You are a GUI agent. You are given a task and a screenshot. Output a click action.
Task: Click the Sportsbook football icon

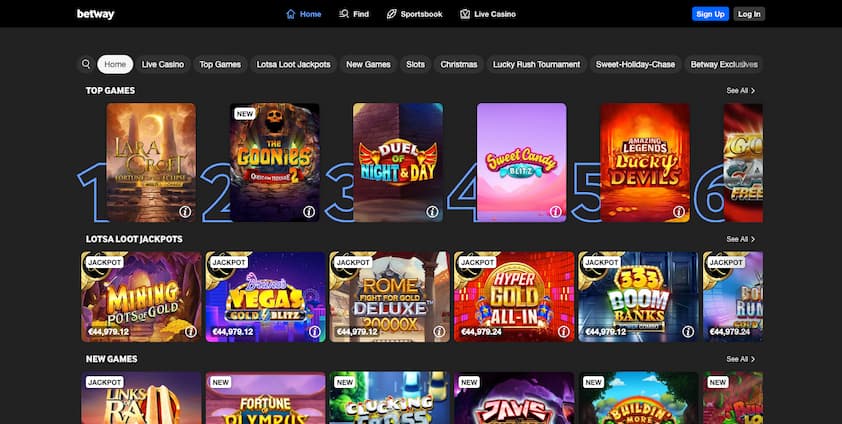click(391, 14)
